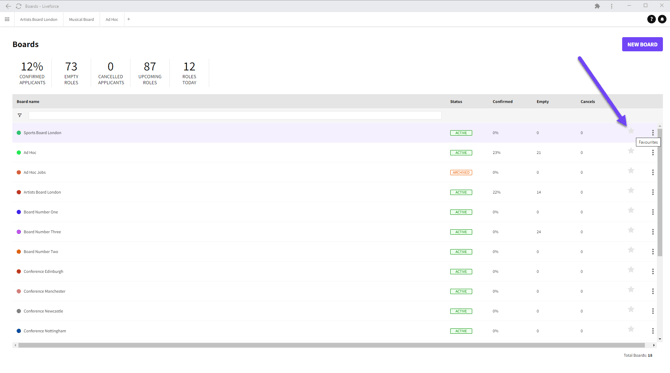The image size is (670, 373).
Task: Expand the options menu for Board Number One
Action: (653, 212)
